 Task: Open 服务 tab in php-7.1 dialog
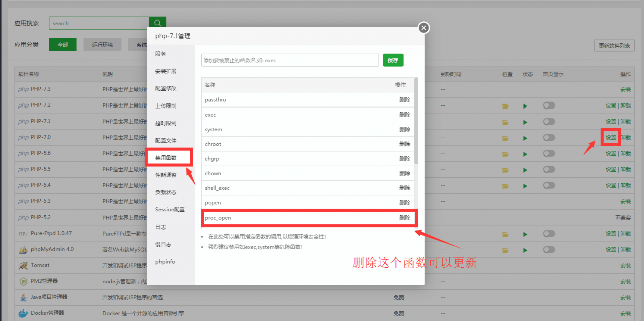point(171,54)
